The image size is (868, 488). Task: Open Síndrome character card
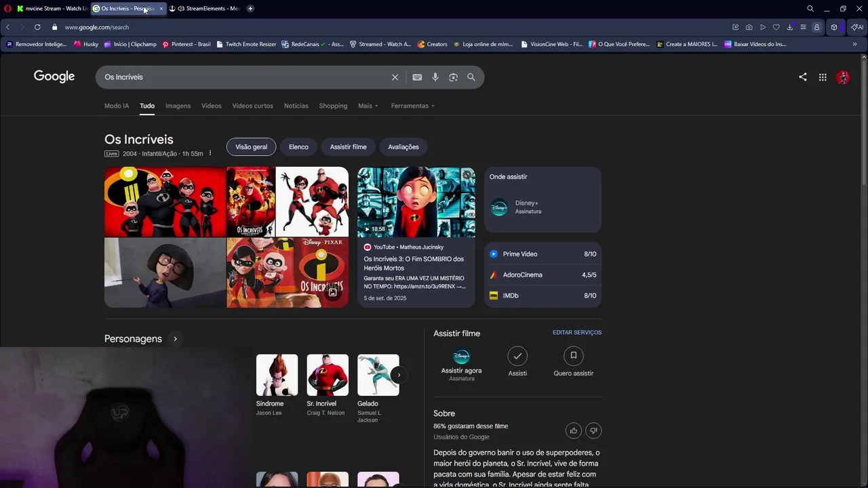click(277, 385)
